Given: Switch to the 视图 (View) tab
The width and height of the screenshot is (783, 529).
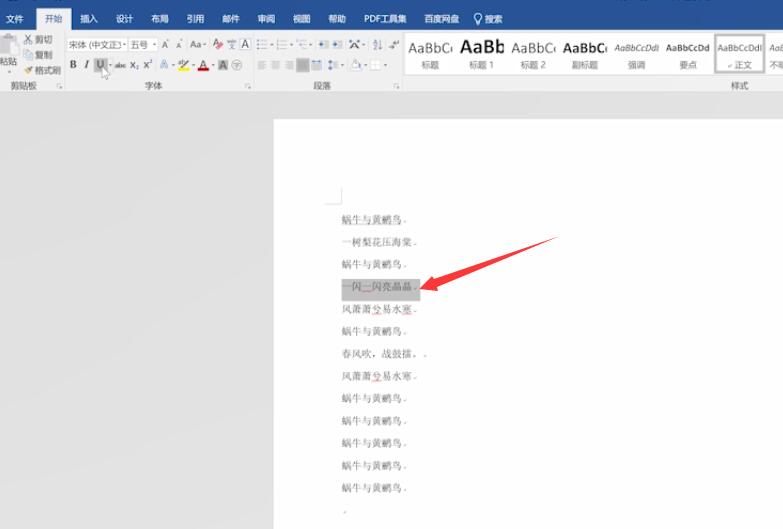Looking at the screenshot, I should click(x=301, y=19).
